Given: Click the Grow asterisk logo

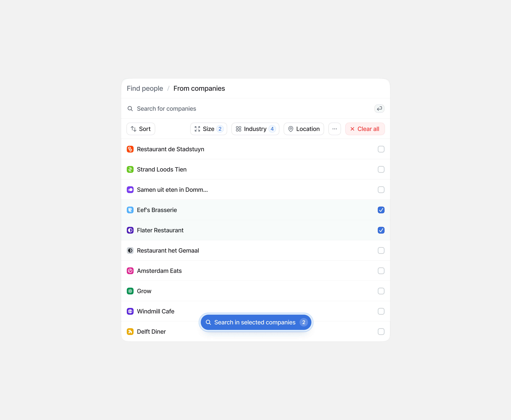Looking at the screenshot, I should 130,291.
